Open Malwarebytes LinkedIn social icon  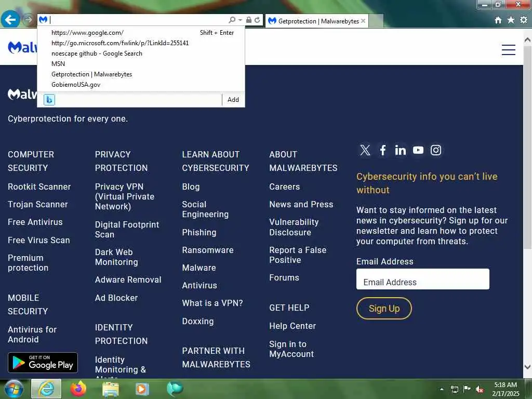[401, 150]
